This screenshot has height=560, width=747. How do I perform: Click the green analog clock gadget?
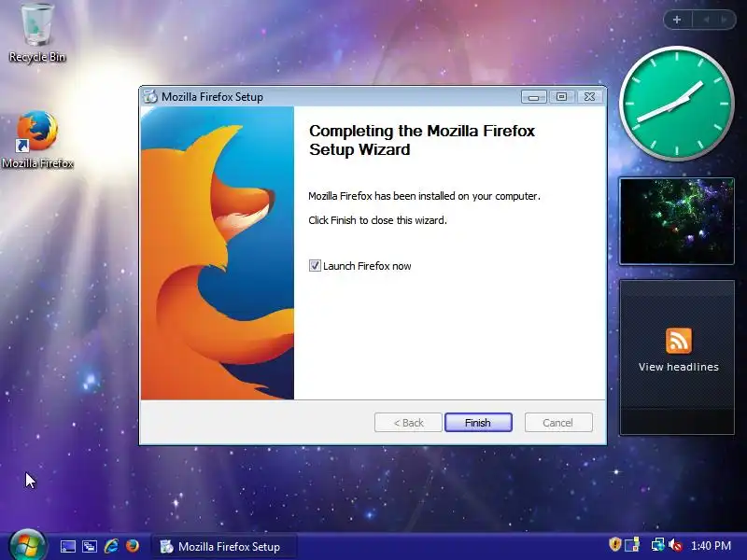coord(677,104)
